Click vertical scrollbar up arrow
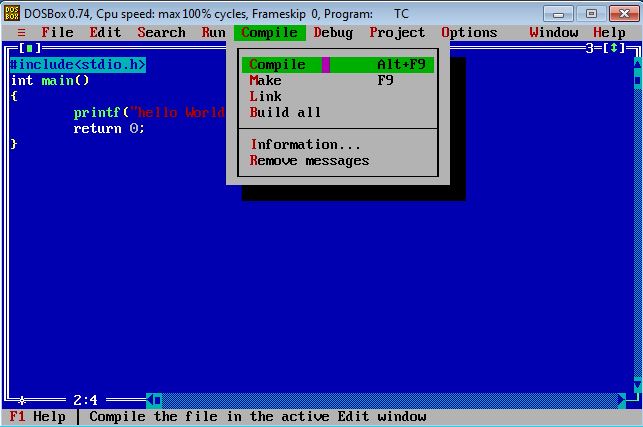The image size is (643, 427). coord(638,64)
